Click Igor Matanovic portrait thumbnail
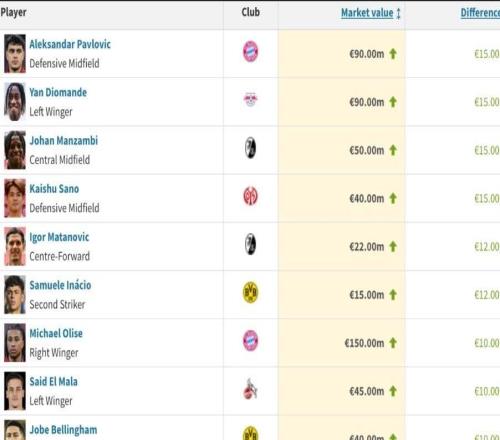This screenshot has width=500, height=440. coord(15,246)
